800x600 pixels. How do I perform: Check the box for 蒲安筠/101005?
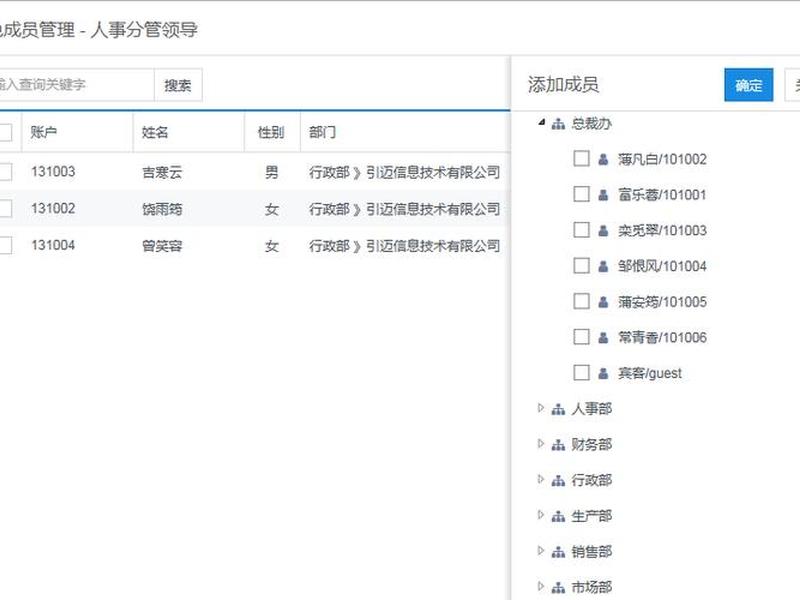(x=581, y=301)
